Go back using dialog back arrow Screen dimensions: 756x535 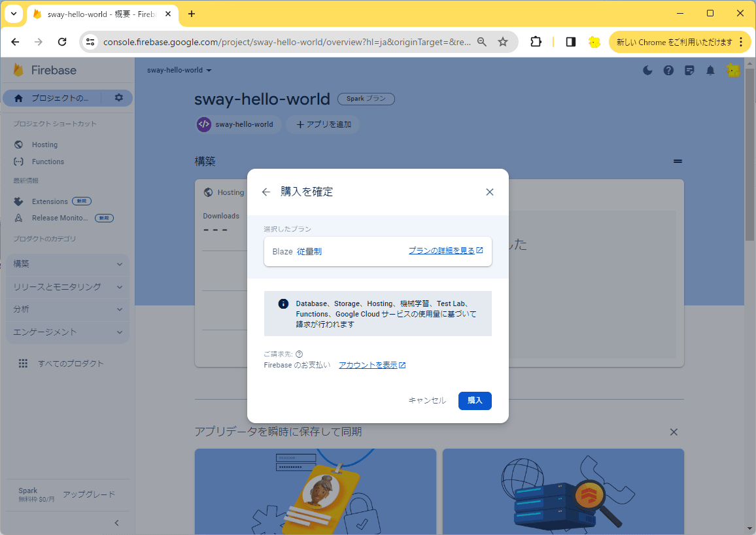pos(266,192)
